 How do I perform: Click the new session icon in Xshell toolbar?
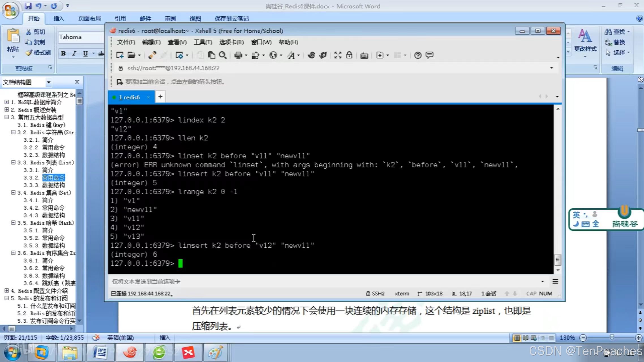pos(120,55)
